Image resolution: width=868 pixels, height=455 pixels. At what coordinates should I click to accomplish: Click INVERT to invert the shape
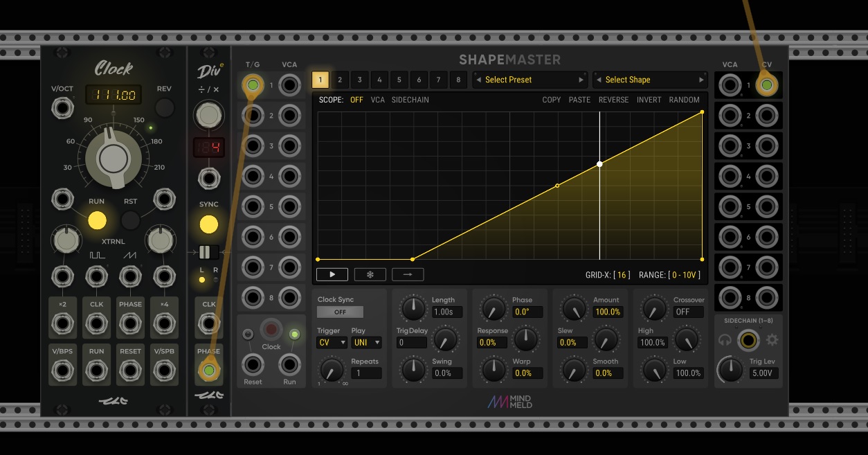649,100
